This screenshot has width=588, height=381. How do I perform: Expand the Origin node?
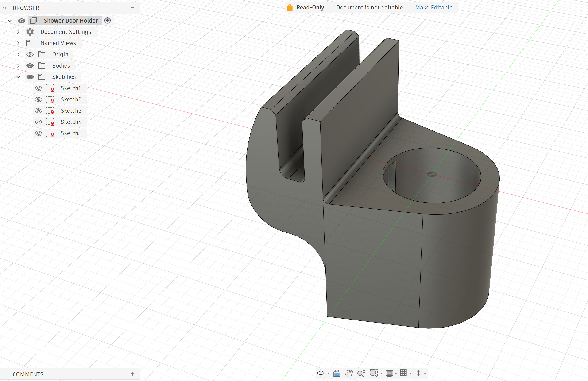pyautogui.click(x=18, y=54)
